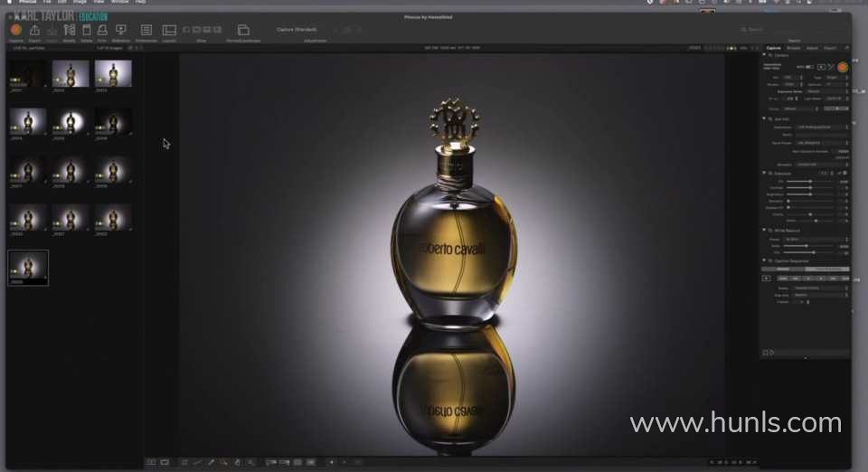Click the Delete trash toolbar icon

tap(87, 30)
